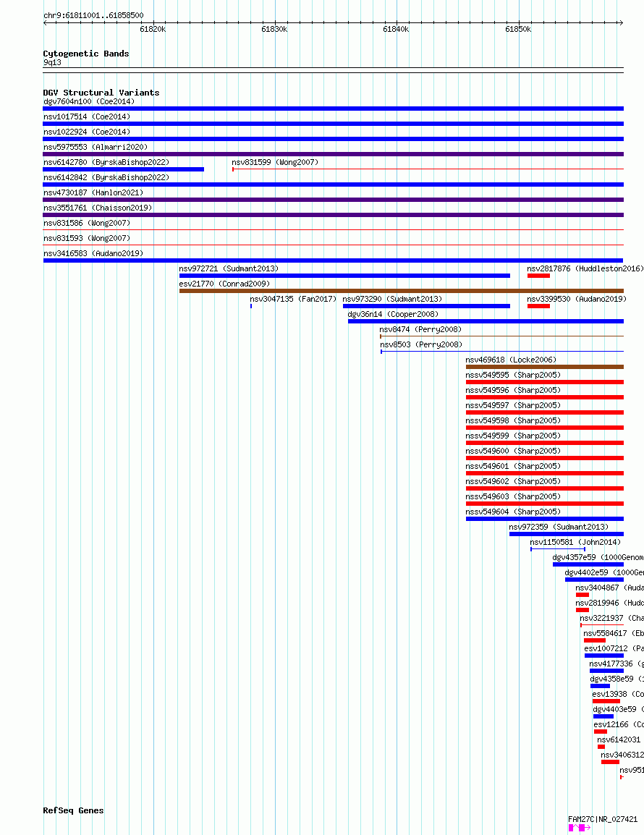Select nsv2817876 (Huddleston2016) red bar
Viewport: 644px width, 835px height.
click(x=538, y=276)
